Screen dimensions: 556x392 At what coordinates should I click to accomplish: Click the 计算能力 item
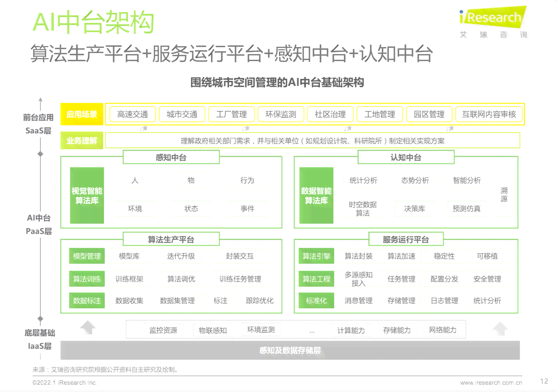coord(351,330)
